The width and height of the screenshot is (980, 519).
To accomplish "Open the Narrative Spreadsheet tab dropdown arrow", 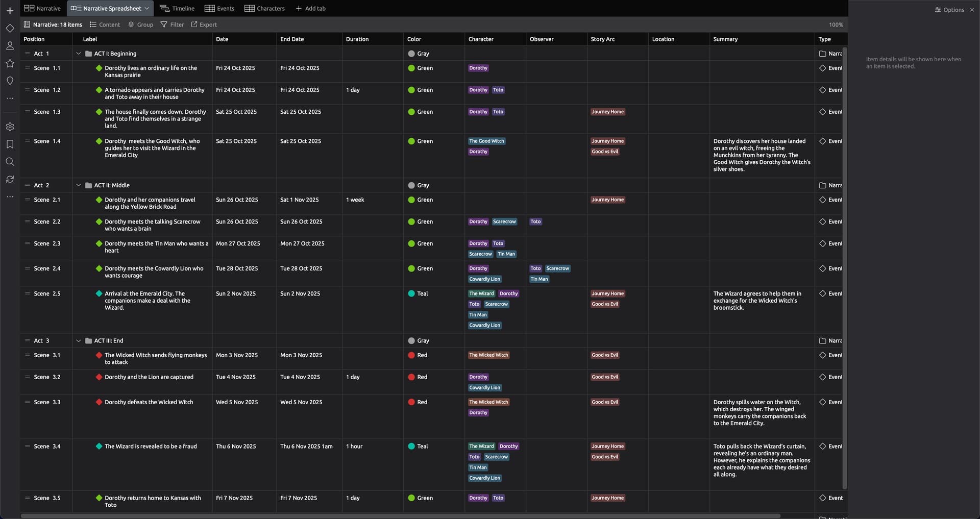I will point(147,9).
